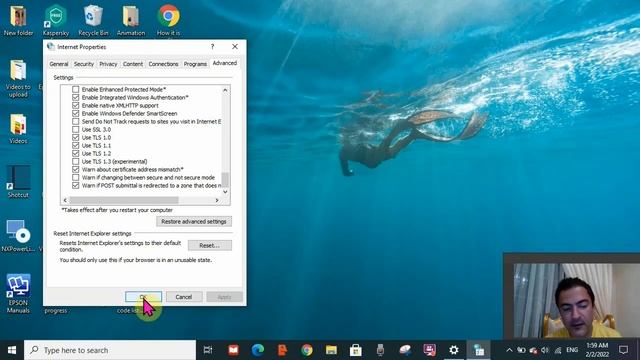
Task: Select the Animation folder icon
Action: 131,20
